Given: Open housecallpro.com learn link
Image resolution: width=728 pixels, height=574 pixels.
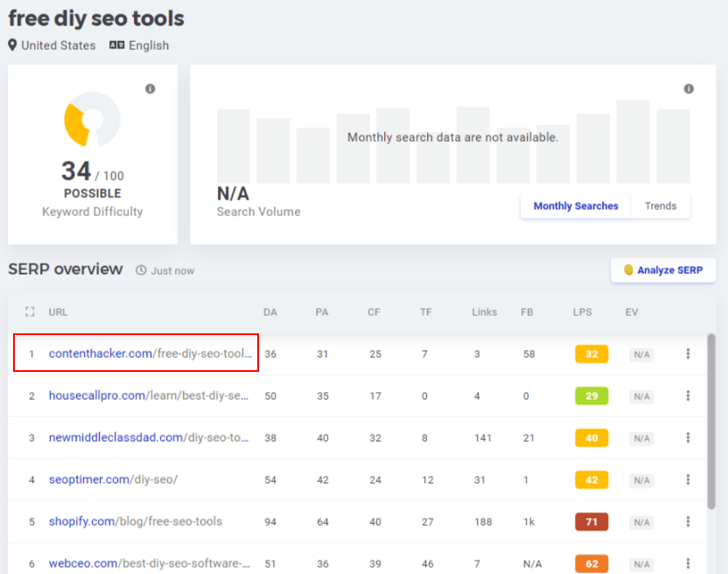Looking at the screenshot, I should 149,395.
